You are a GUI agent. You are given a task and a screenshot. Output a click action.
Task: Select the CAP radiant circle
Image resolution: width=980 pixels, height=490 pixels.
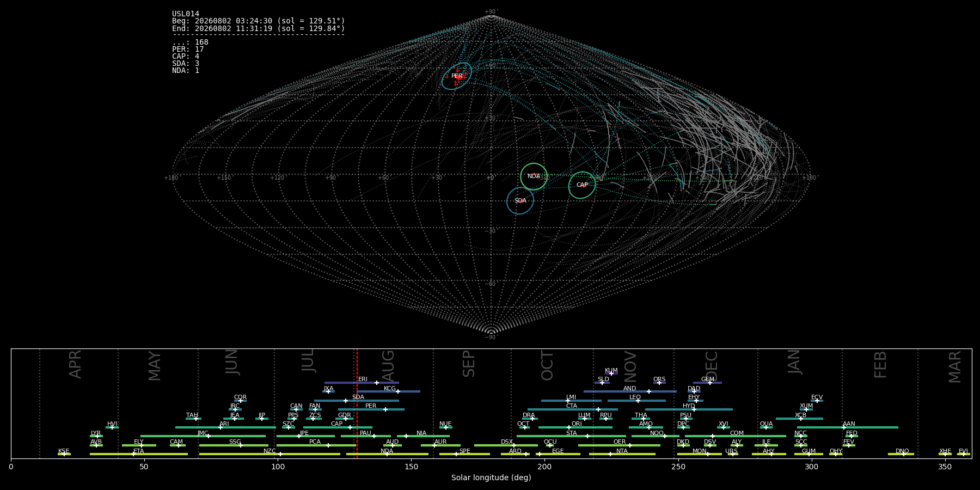[582, 185]
